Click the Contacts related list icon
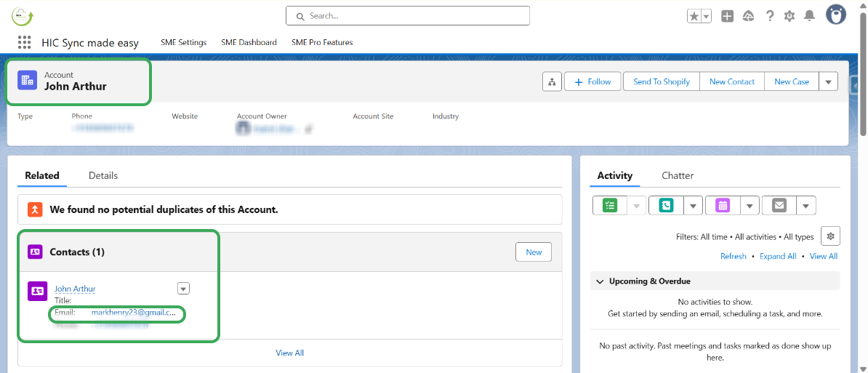The image size is (868, 373). [35, 252]
